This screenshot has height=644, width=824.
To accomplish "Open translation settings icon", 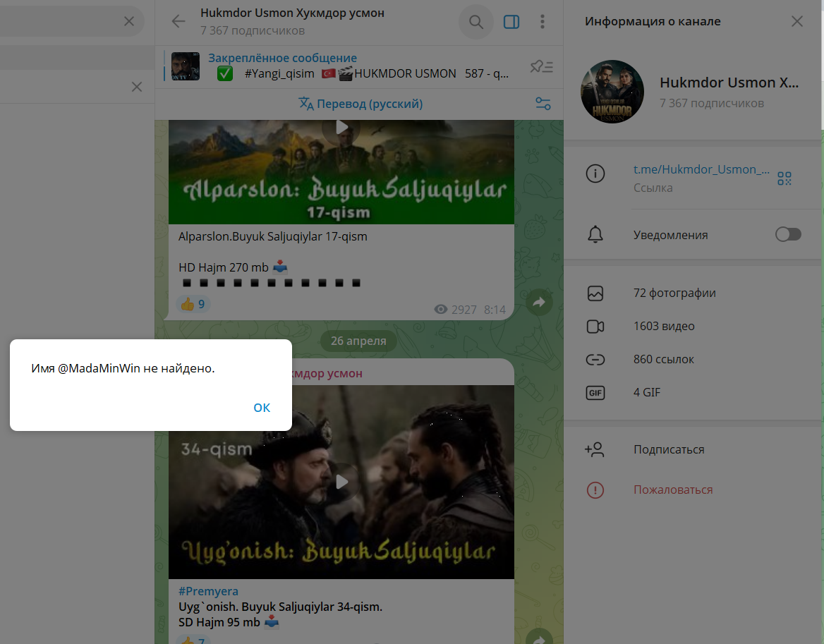I will (543, 104).
